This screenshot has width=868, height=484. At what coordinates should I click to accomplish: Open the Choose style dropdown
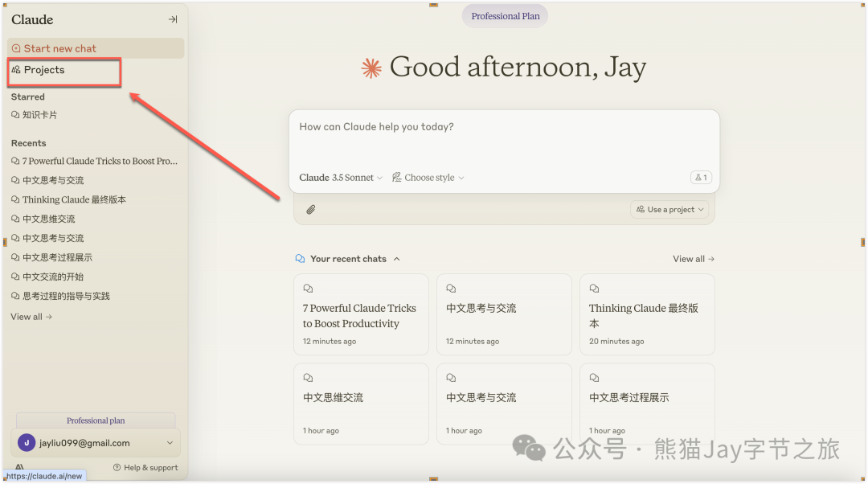[x=428, y=178]
